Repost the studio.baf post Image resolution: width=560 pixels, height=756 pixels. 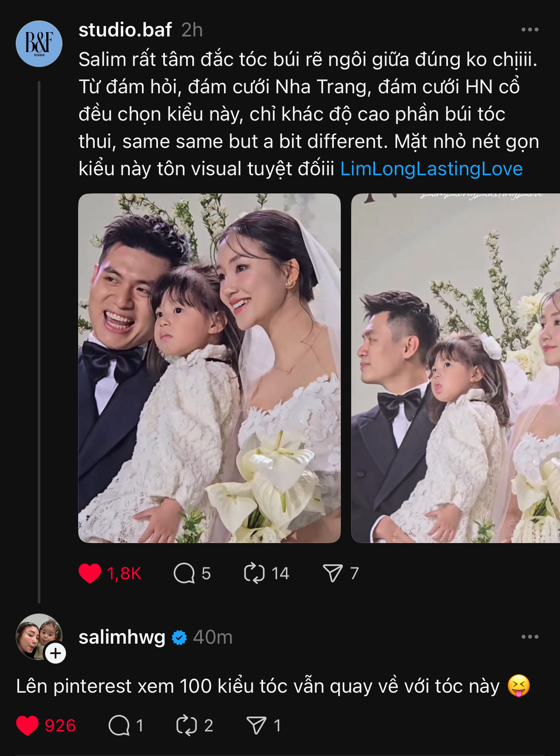254,573
